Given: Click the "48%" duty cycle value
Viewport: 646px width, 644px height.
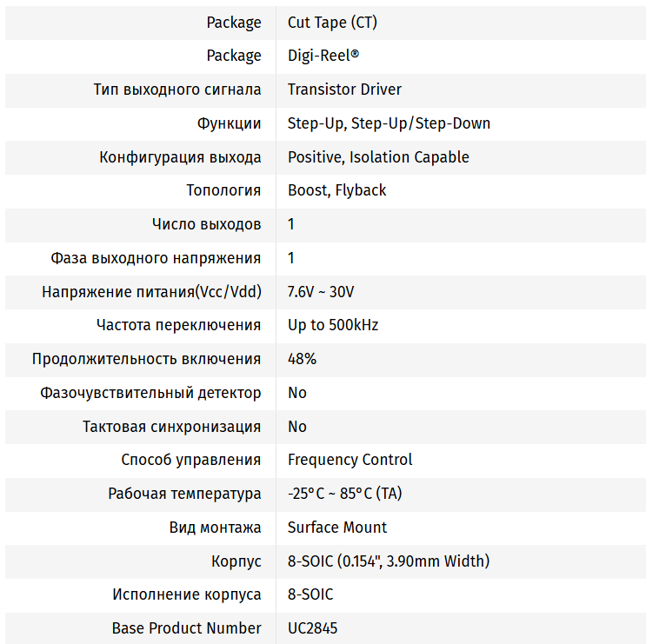Looking at the screenshot, I should pos(302,359).
